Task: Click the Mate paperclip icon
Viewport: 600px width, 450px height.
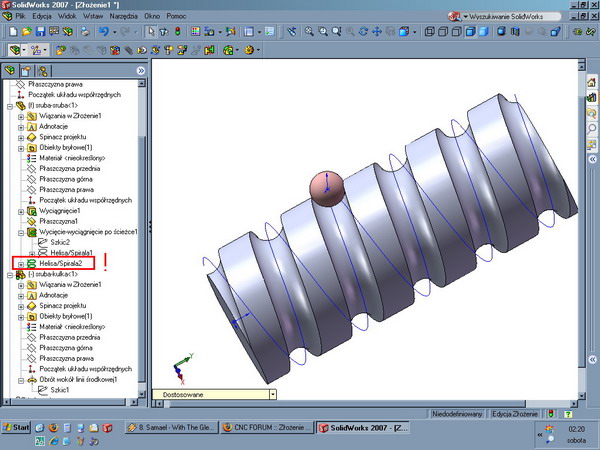Action: [129, 50]
